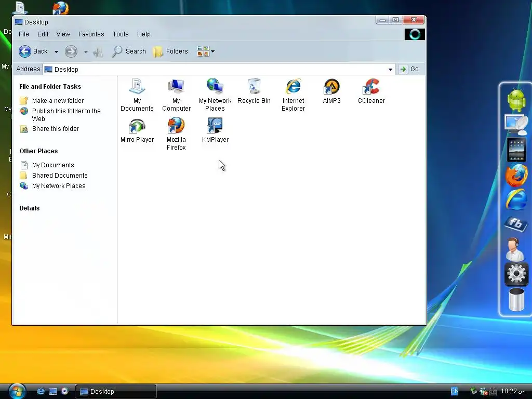Click the Android icon in the dock
Image resolution: width=532 pixels, height=399 pixels.
[516, 99]
